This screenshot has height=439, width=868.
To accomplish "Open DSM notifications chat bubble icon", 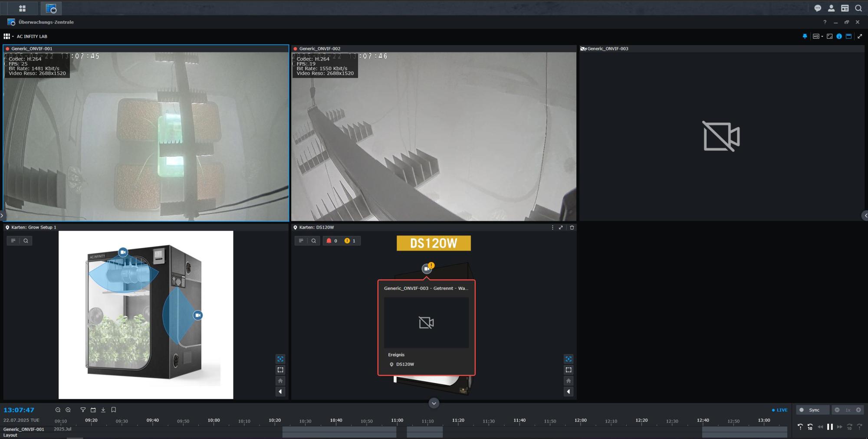I will point(818,8).
